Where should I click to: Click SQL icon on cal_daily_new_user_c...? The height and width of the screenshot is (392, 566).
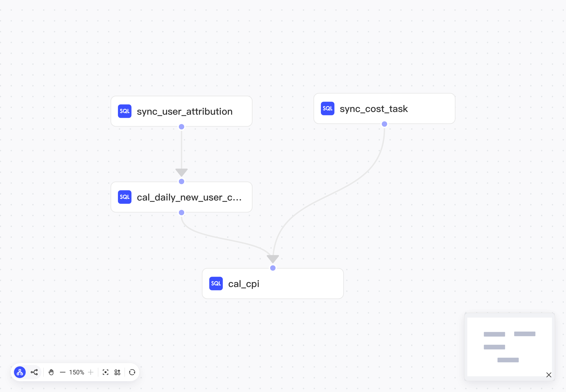point(125,197)
